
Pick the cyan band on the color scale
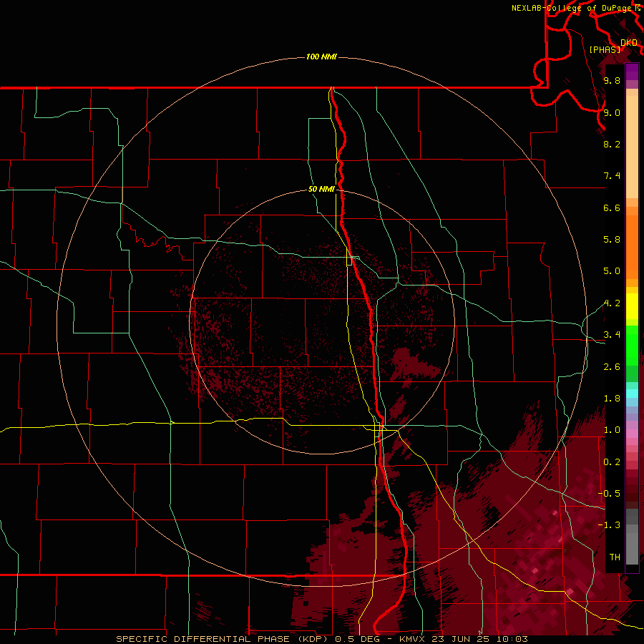(x=632, y=394)
